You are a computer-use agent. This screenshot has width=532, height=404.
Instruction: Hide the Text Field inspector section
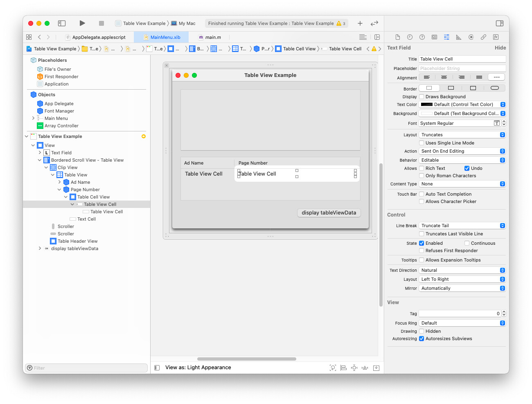point(500,48)
